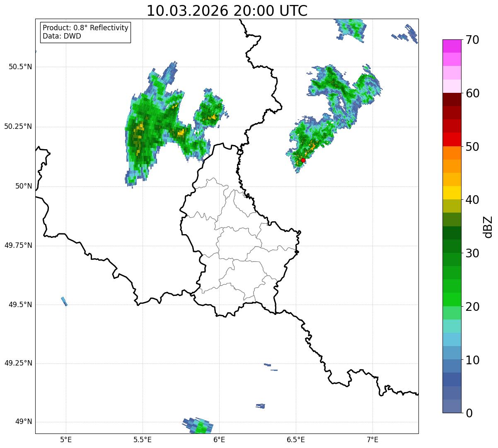
Task: Click the colorbar tick label 30
Action: (472, 253)
